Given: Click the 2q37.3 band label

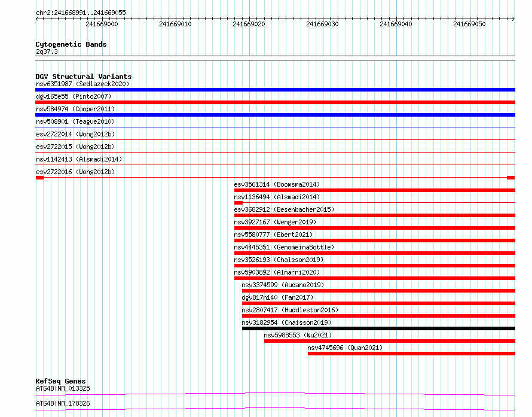Looking at the screenshot, I should pos(47,51).
